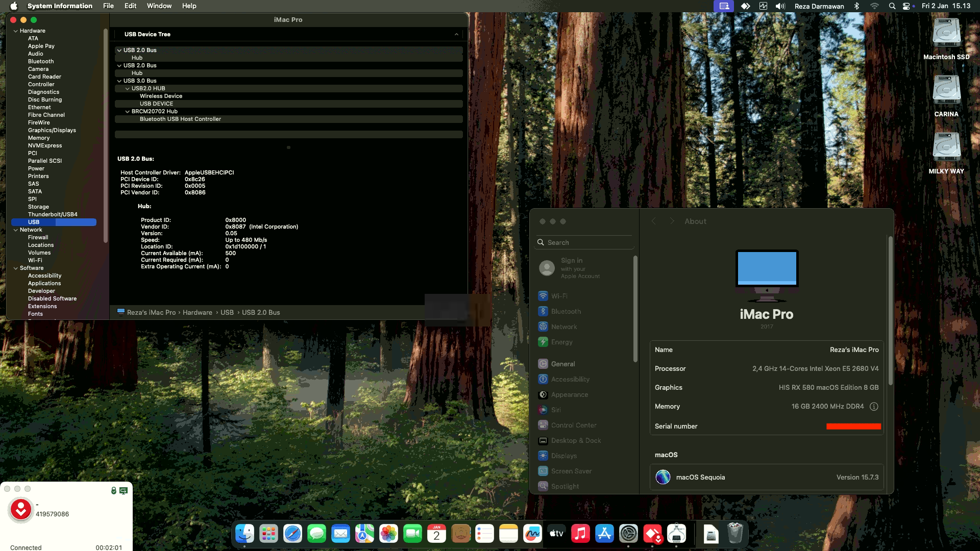This screenshot has height=551, width=980.
Task: Click the Bluetooth icon in the menu bar
Action: (857, 6)
